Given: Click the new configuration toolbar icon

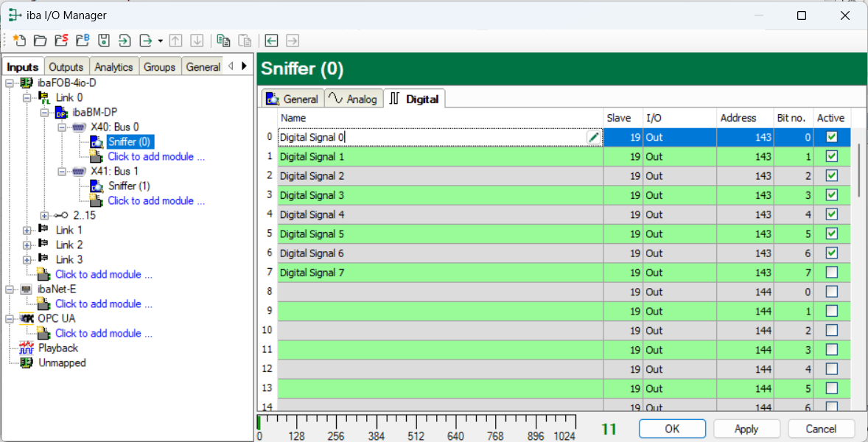Looking at the screenshot, I should [x=19, y=41].
